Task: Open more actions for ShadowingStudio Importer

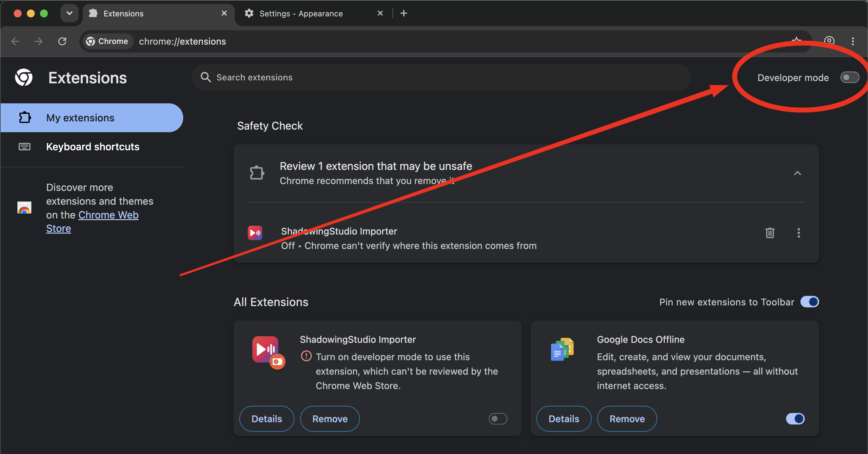Action: [x=798, y=233]
